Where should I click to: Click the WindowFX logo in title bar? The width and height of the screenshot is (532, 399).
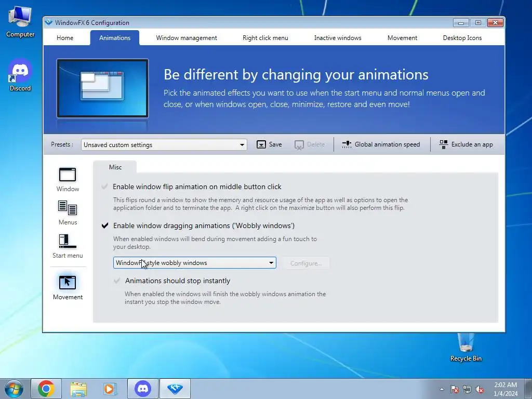49,22
